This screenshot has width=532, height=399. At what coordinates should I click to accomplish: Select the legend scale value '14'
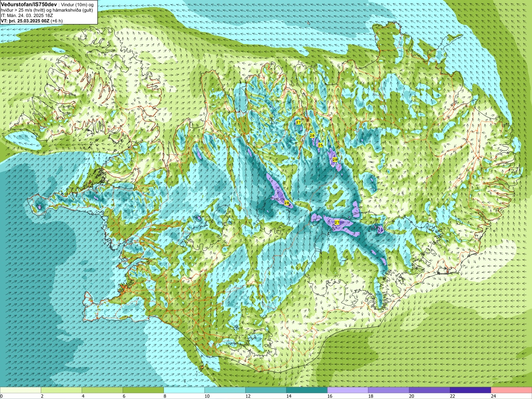(x=288, y=396)
